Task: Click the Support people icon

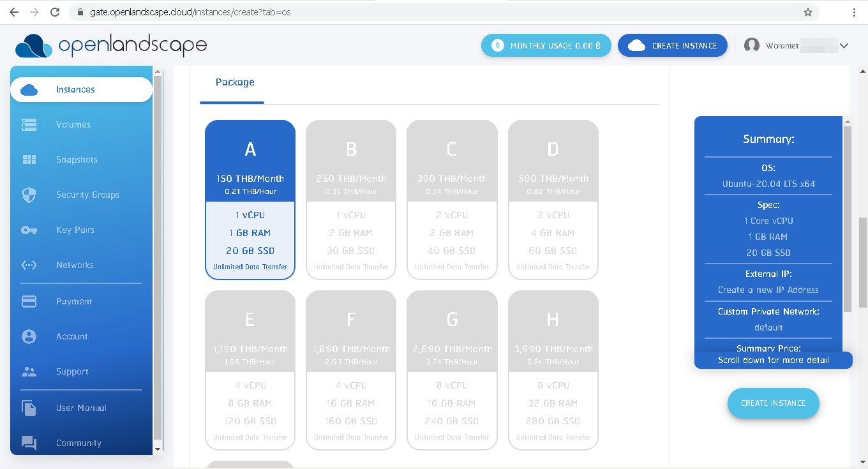Action: 29,372
